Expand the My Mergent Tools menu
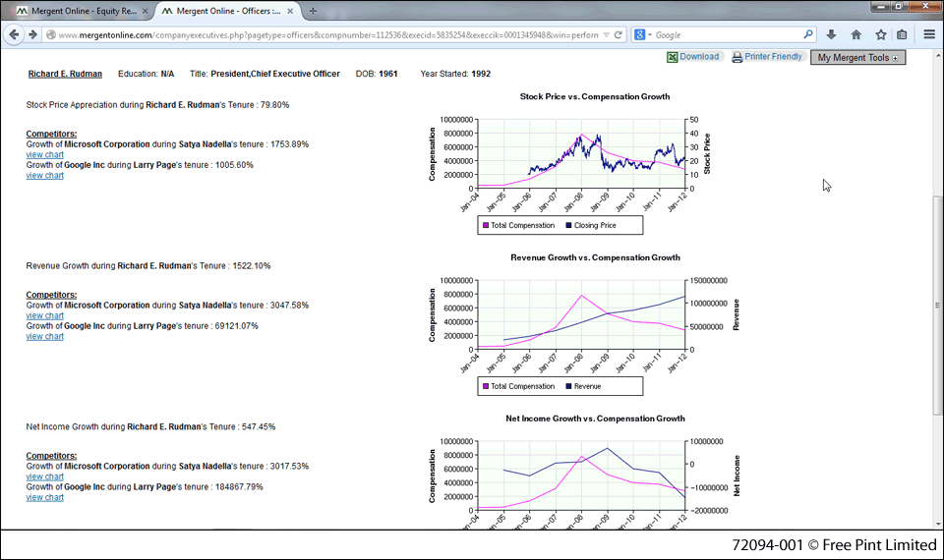 pyautogui.click(x=858, y=58)
